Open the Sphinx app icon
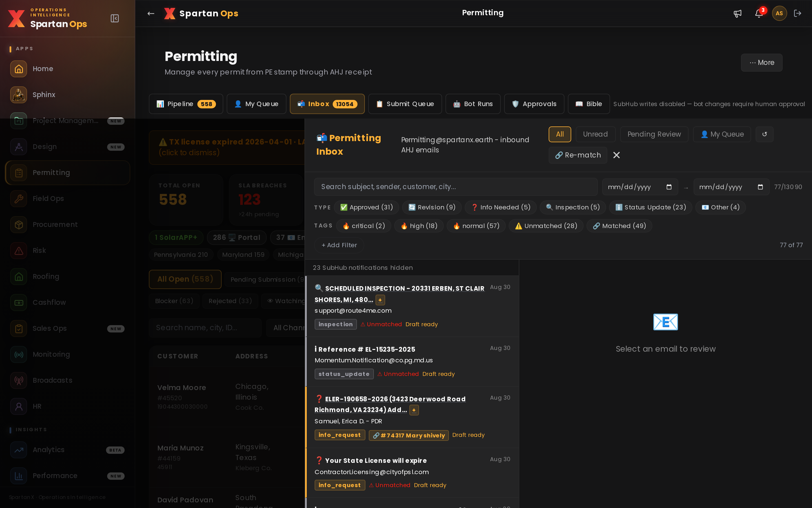 (x=19, y=95)
